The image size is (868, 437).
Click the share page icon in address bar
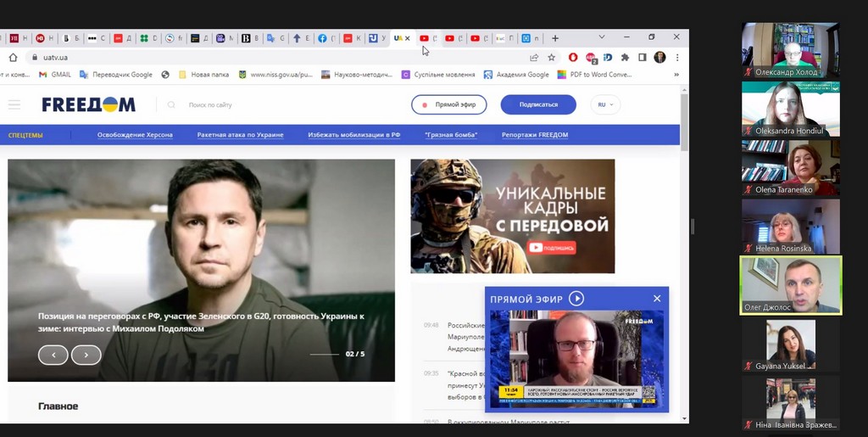534,58
